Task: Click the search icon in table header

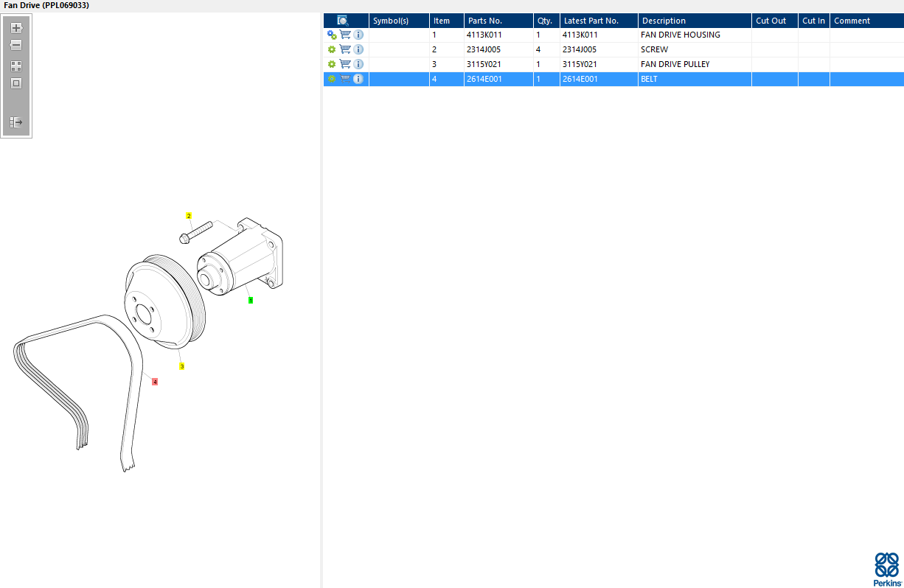Action: (343, 21)
